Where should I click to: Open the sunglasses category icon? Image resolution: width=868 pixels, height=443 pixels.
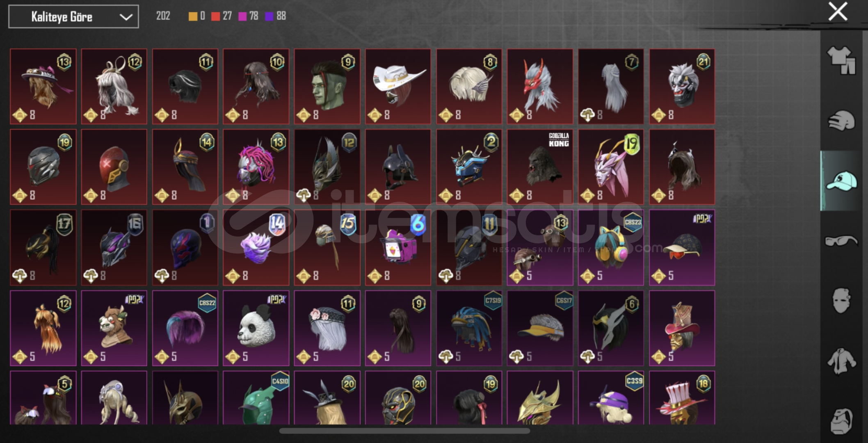841,241
